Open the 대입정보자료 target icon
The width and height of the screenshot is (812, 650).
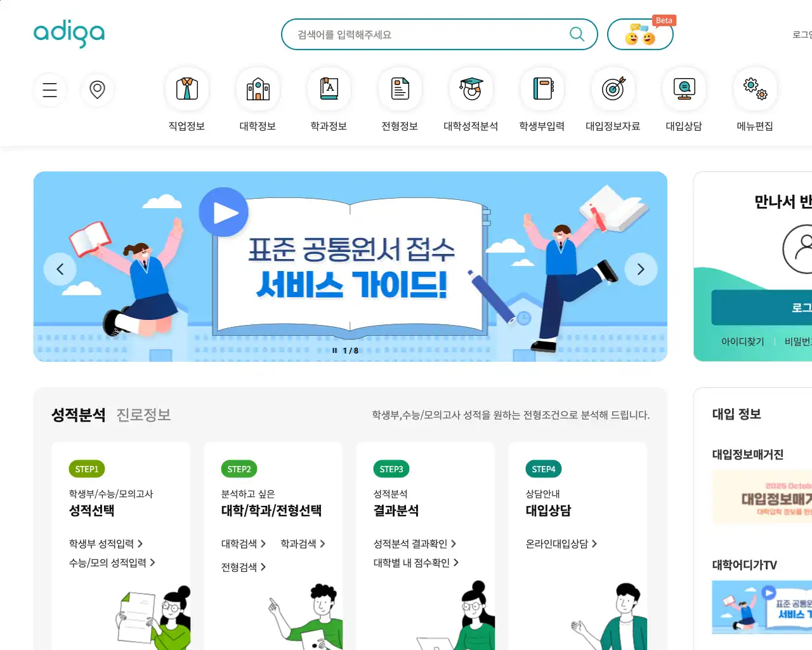613,89
